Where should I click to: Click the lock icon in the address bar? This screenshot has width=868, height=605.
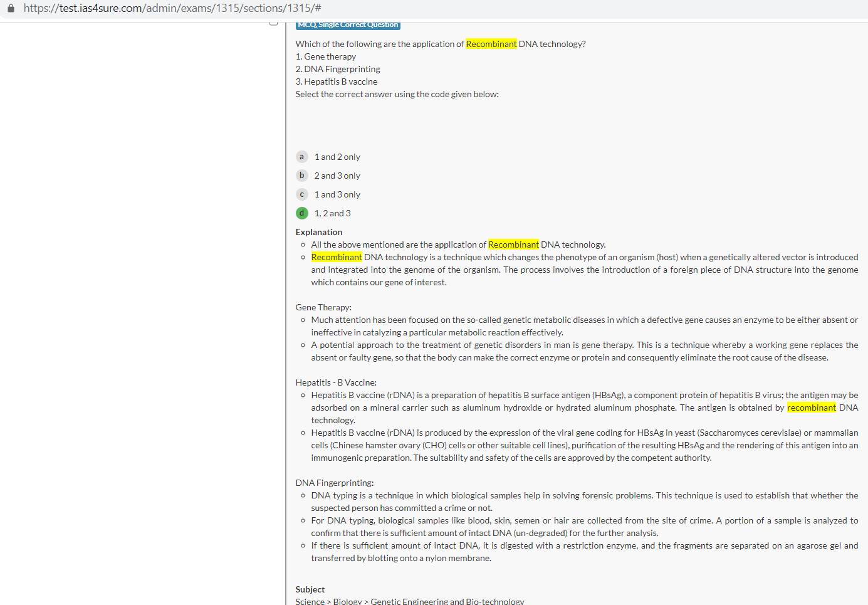[x=11, y=8]
